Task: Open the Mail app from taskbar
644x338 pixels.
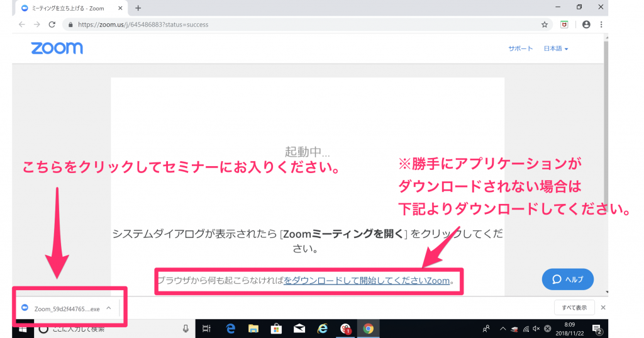Action: (299, 329)
